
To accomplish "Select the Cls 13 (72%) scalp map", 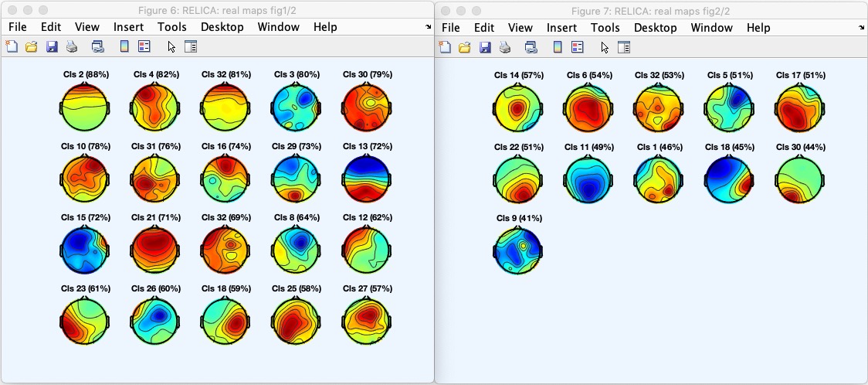I will click(365, 179).
